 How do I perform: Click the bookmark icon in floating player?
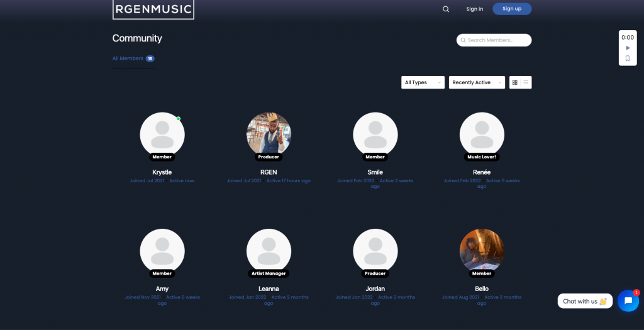627,58
